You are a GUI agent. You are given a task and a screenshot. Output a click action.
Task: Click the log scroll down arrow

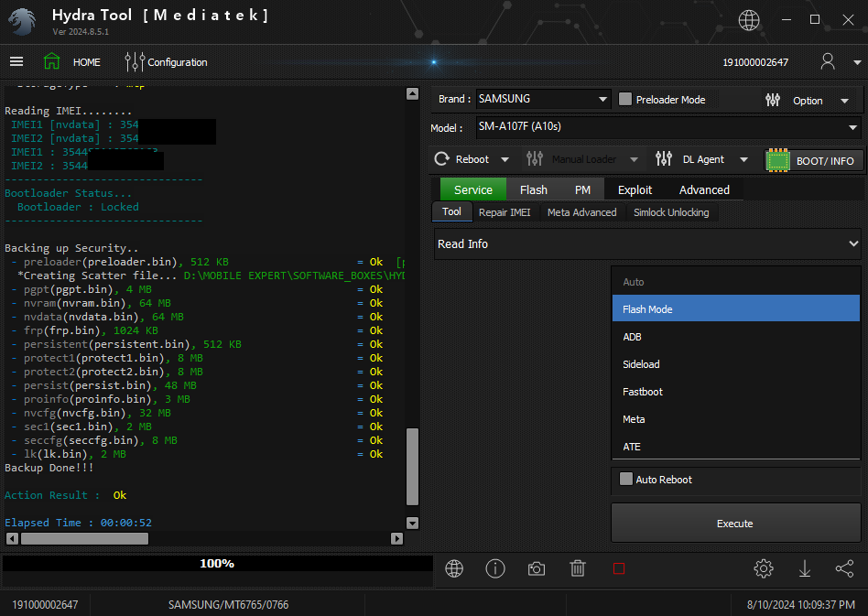click(x=412, y=523)
